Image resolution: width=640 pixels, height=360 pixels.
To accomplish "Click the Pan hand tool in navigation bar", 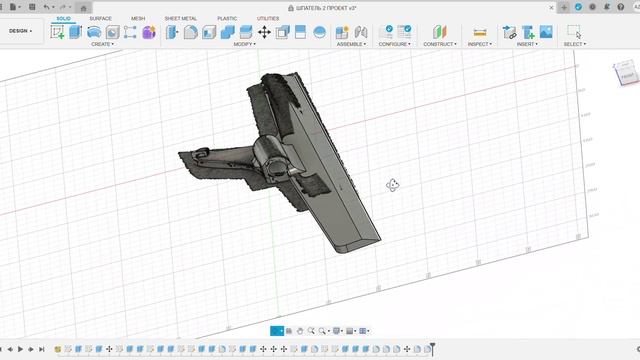I will [x=300, y=331].
